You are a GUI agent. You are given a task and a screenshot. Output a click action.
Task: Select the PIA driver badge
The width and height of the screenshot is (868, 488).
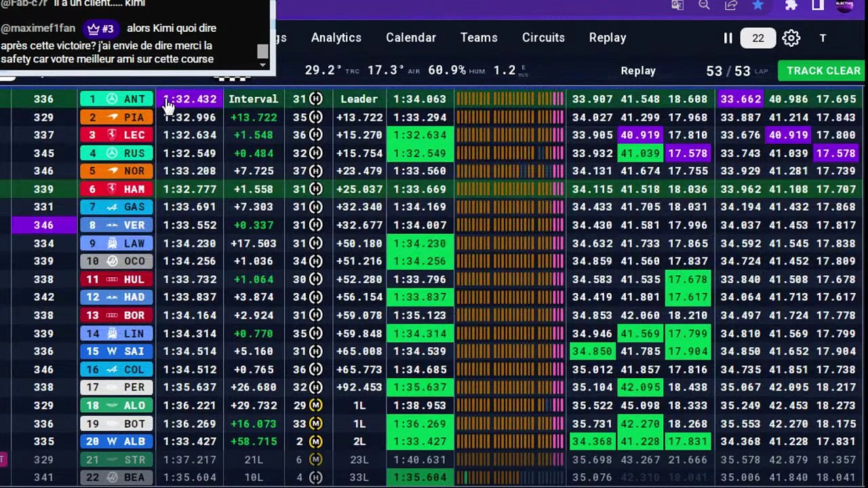[x=117, y=117]
